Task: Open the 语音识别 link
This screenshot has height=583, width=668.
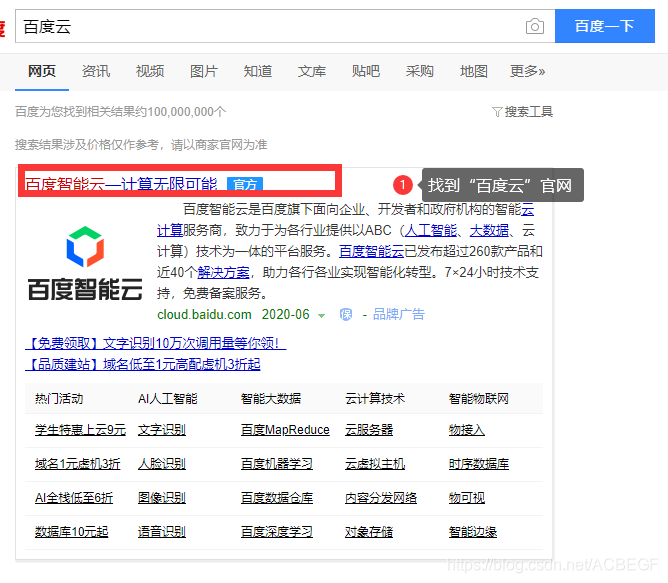Action: click(x=162, y=532)
